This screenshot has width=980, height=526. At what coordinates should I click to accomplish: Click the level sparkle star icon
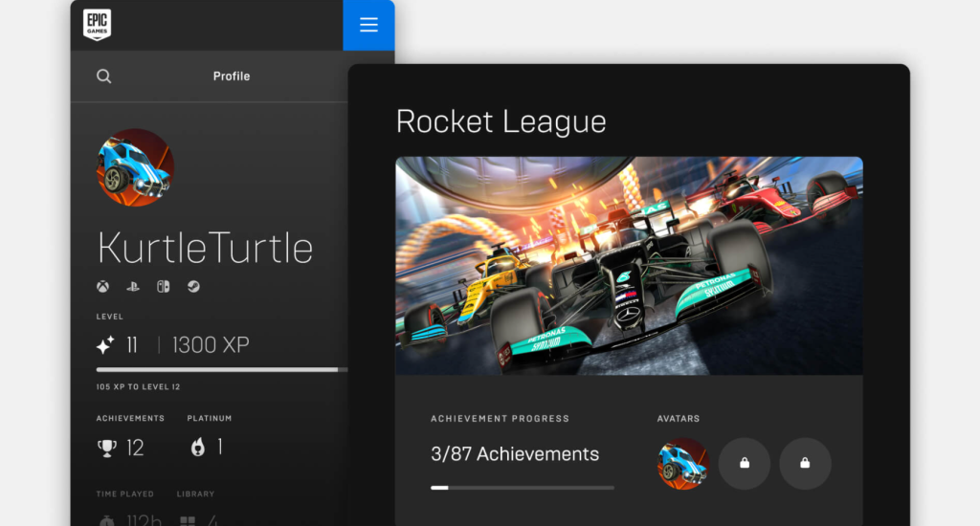pos(105,345)
